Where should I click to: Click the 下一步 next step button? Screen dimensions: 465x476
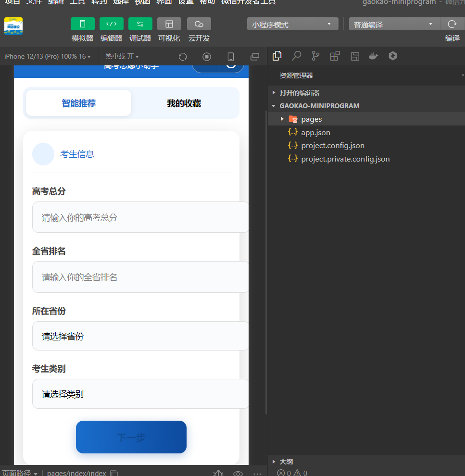(131, 437)
